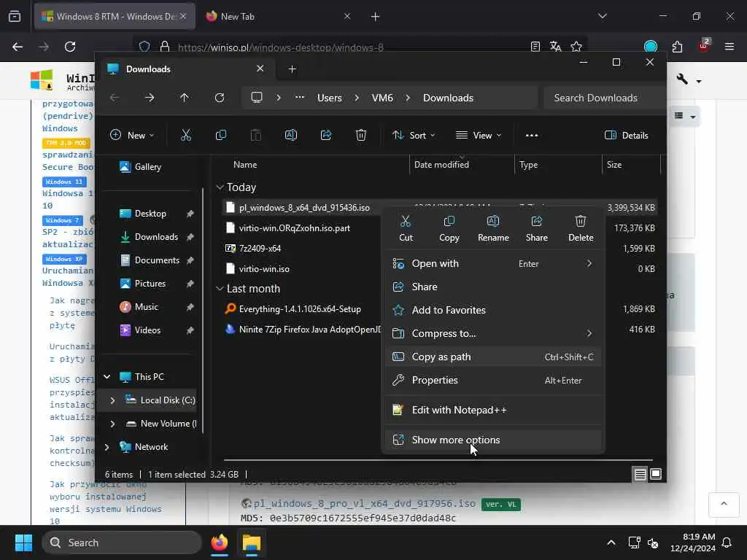The width and height of the screenshot is (747, 560).
Task: Click the Firefox taskbar icon
Action: pyautogui.click(x=220, y=542)
